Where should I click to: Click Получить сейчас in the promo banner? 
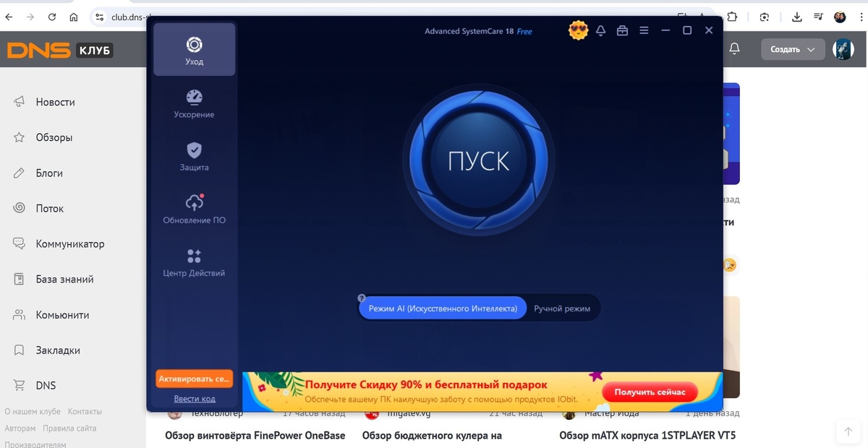tap(650, 392)
